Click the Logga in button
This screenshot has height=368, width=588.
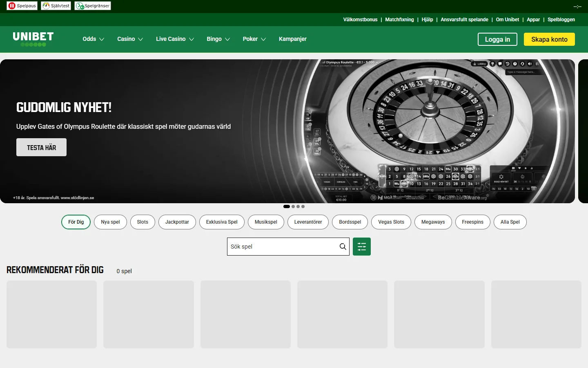coord(497,39)
